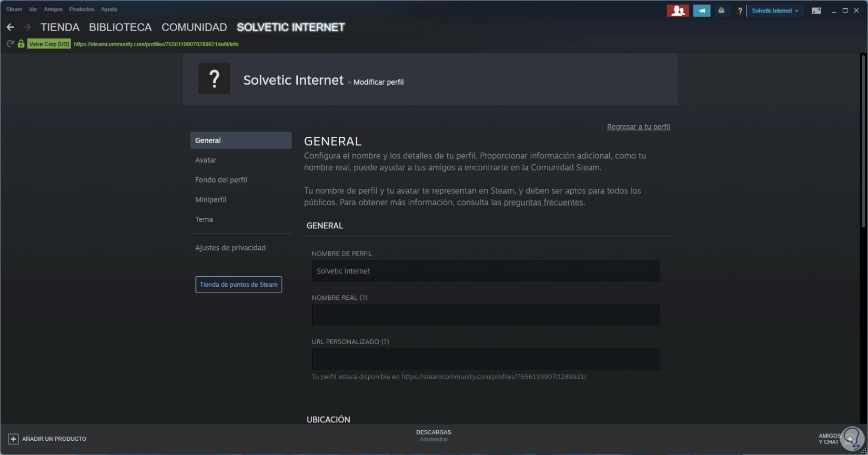Image resolution: width=868 pixels, height=455 pixels.
Task: Open the red friends activity icon
Action: click(x=678, y=11)
